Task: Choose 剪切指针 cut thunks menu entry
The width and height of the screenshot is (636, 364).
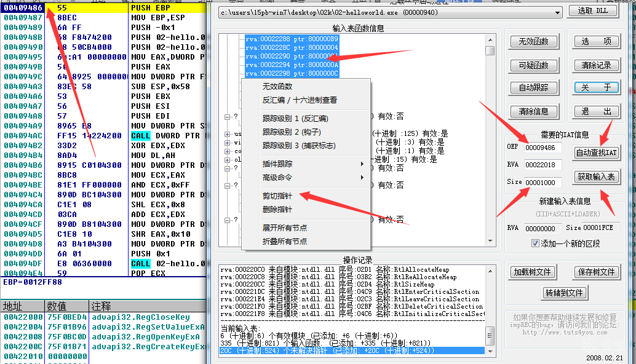Action: click(x=306, y=196)
